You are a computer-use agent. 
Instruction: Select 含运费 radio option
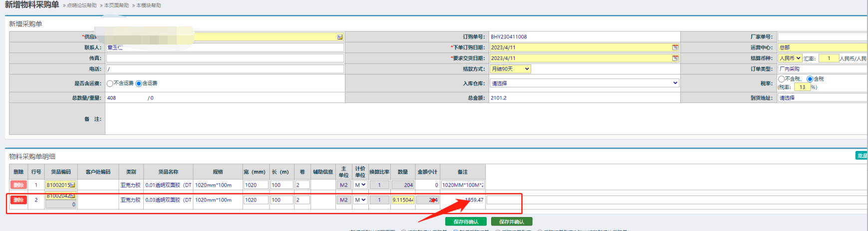(x=139, y=83)
